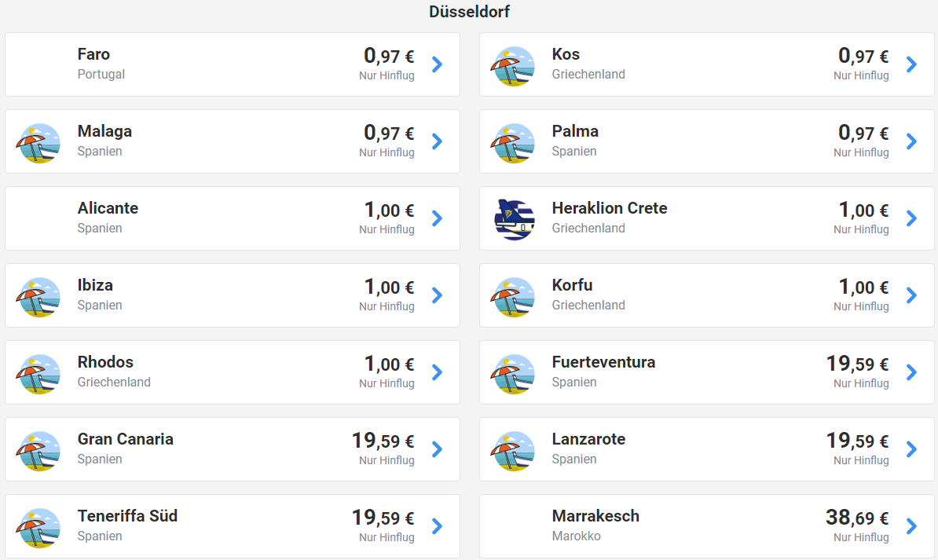The height and width of the screenshot is (560, 938).
Task: Click the beach umbrella icon beside Kos
Action: pos(512,65)
